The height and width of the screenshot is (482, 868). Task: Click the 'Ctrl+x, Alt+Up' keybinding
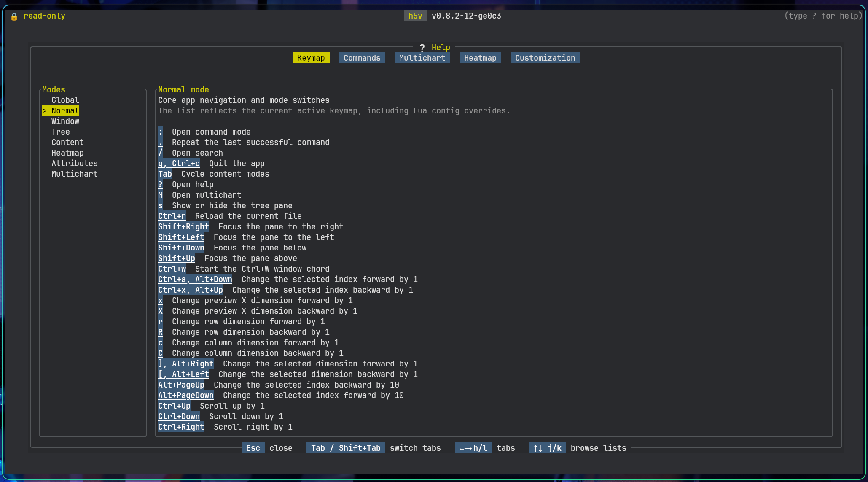[191, 290]
